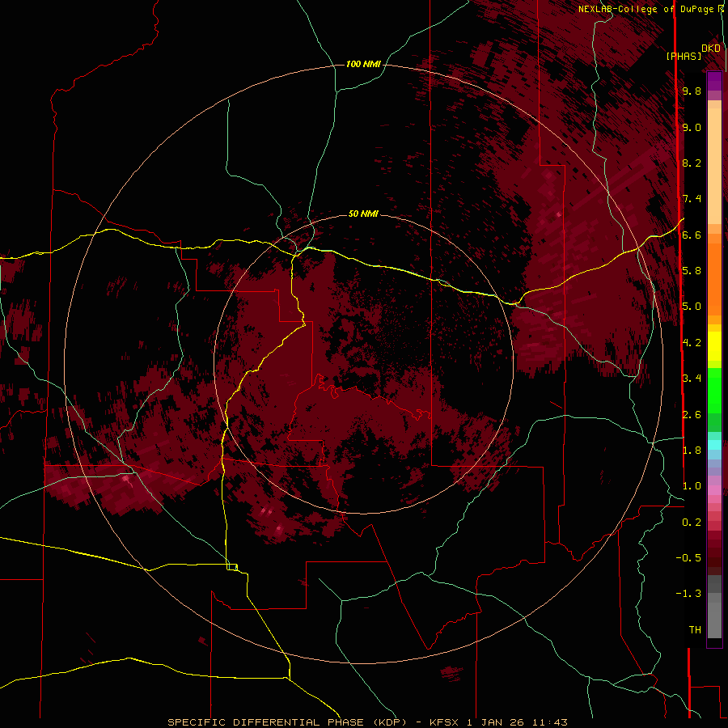The height and width of the screenshot is (728, 728).
Task: Click the 0.2 value on color scale
Action: (x=692, y=523)
